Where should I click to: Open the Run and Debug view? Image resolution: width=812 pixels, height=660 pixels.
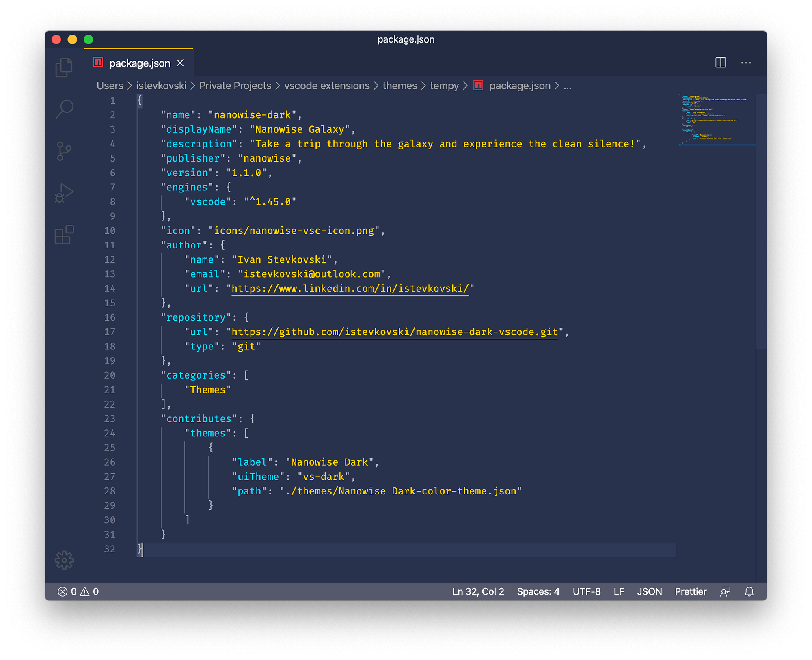point(64,194)
